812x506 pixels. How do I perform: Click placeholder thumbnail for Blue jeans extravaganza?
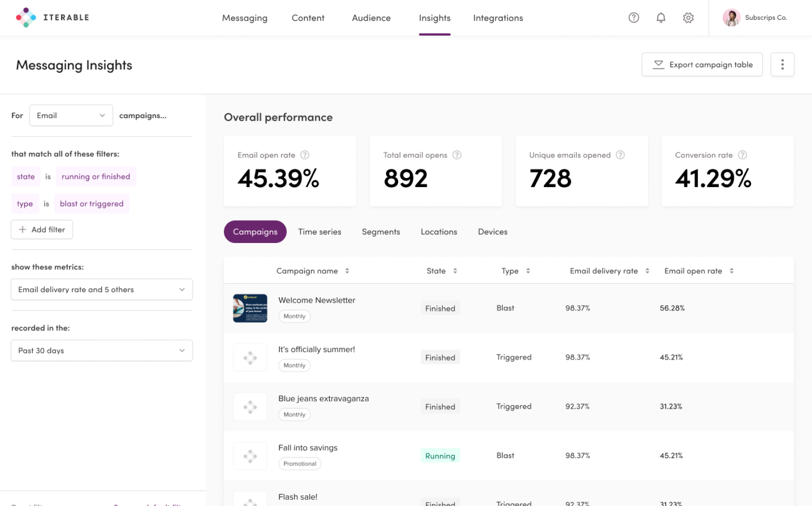250,407
